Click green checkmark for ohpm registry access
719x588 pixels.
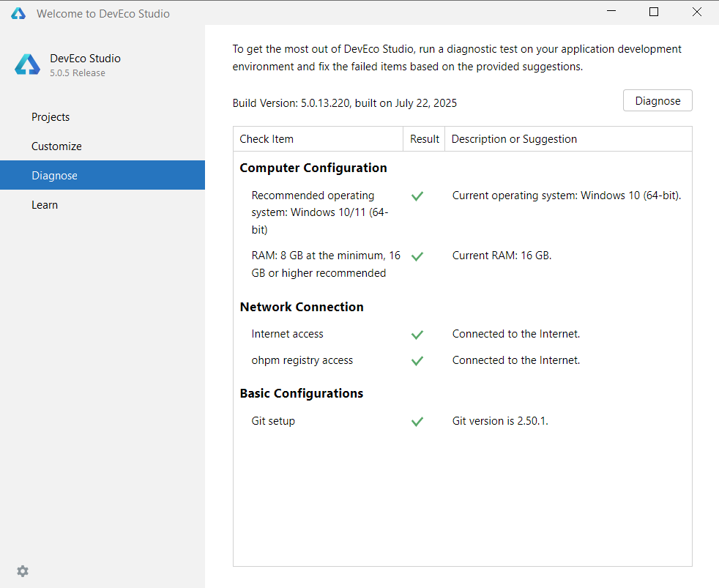417,361
